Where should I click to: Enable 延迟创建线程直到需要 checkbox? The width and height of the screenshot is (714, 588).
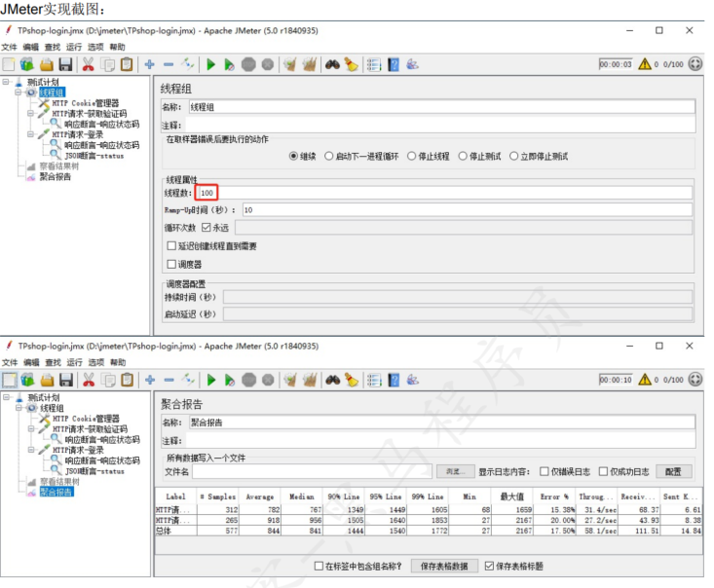point(171,245)
